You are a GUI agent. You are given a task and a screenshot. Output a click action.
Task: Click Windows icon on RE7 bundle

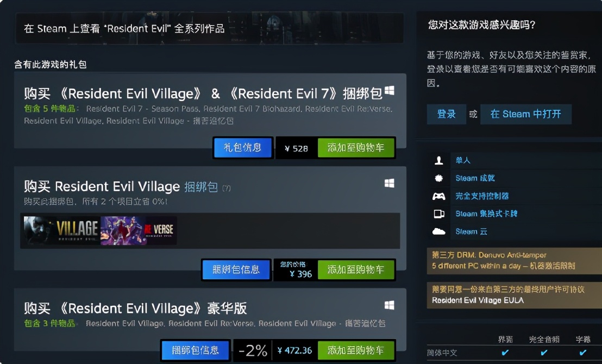[x=390, y=91]
